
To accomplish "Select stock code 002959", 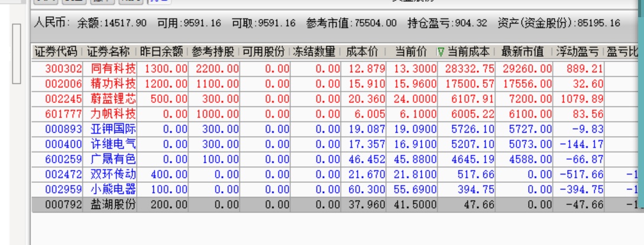I will (64, 189).
